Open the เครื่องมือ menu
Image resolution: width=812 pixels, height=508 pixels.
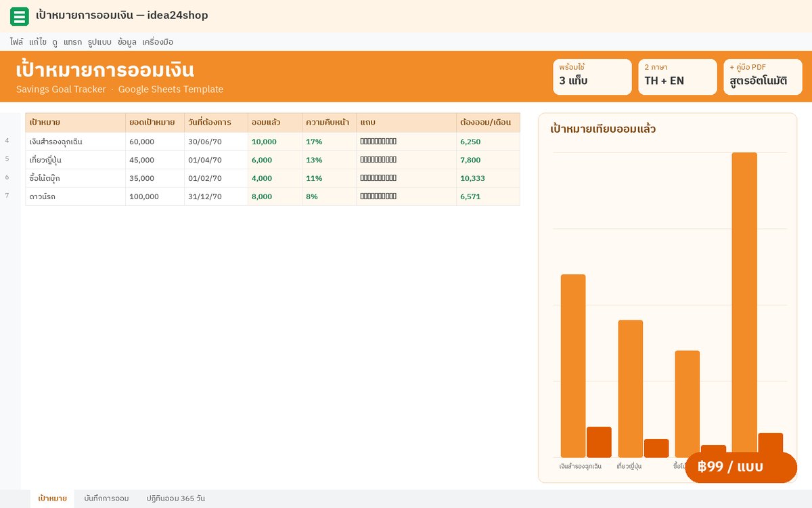click(158, 42)
